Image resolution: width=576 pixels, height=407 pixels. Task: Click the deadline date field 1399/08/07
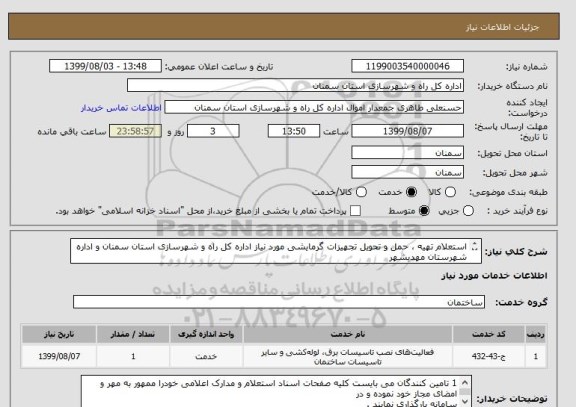click(407, 131)
